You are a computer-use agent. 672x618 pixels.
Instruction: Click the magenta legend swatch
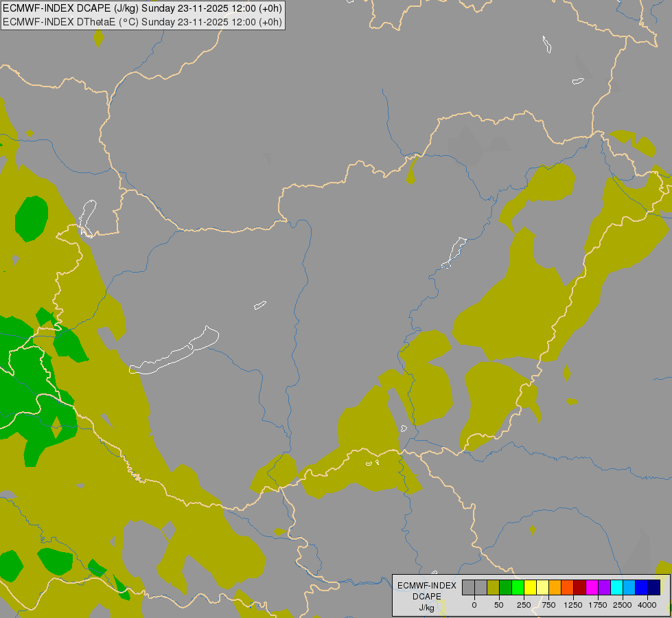click(x=592, y=588)
